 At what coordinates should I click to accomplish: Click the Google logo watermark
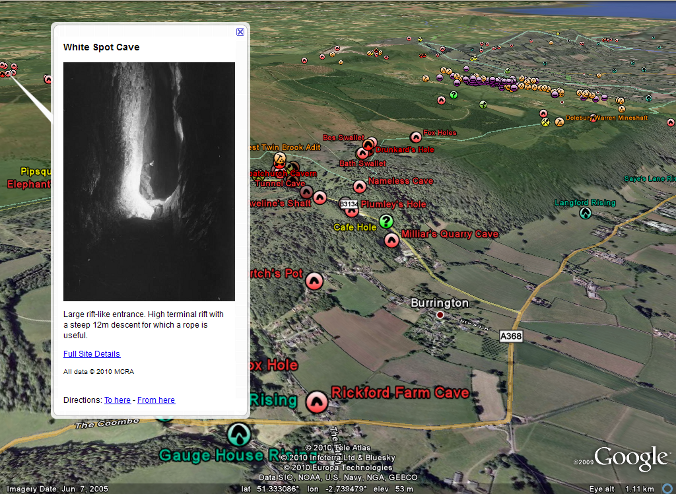pos(630,458)
